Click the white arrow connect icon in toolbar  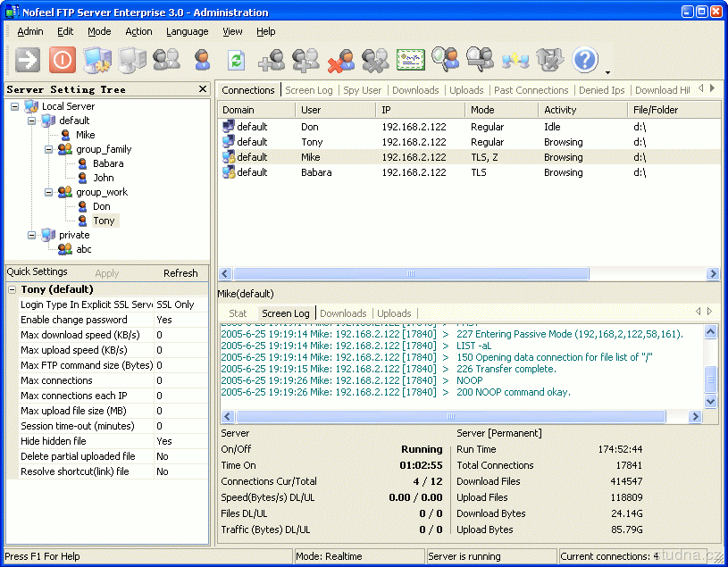point(28,60)
